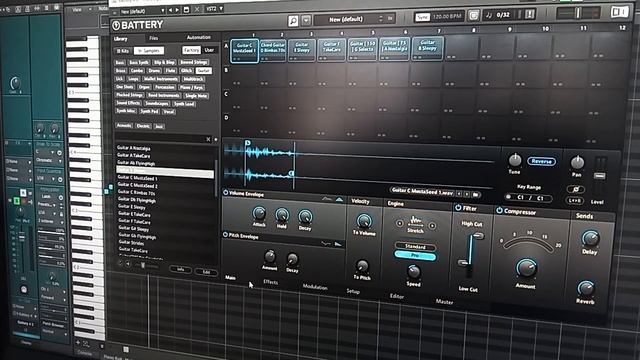Click the Velocity To Volume knob
The height and width of the screenshot is (360, 640).
point(363,221)
